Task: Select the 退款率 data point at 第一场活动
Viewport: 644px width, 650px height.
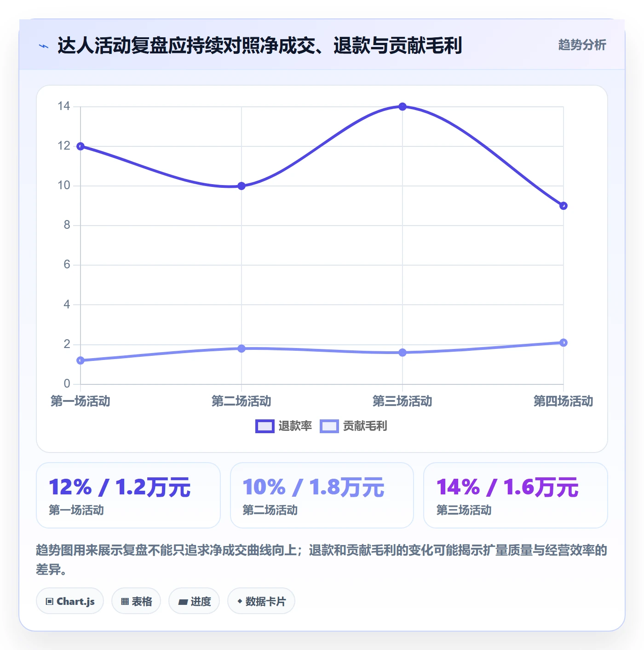Action: click(80, 146)
